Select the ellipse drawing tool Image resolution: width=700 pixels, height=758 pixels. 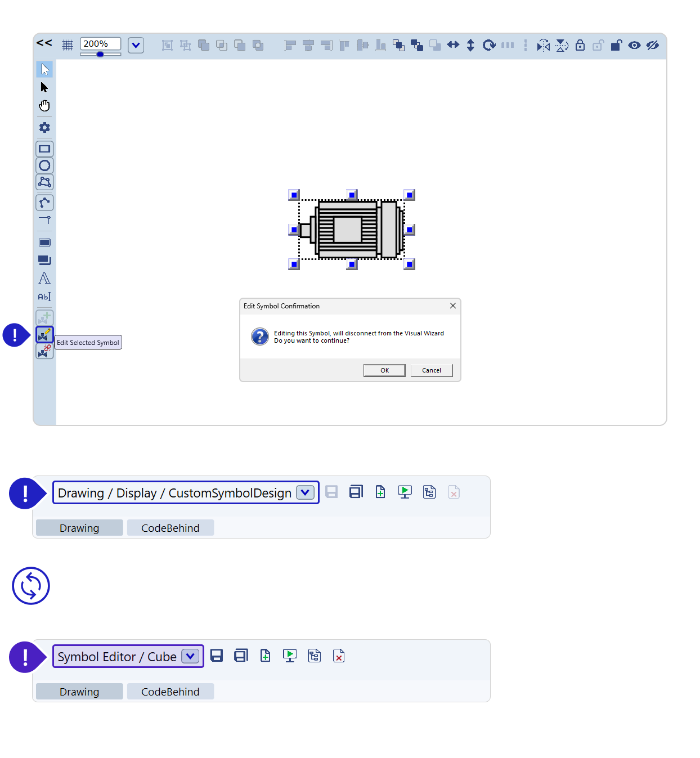click(44, 165)
